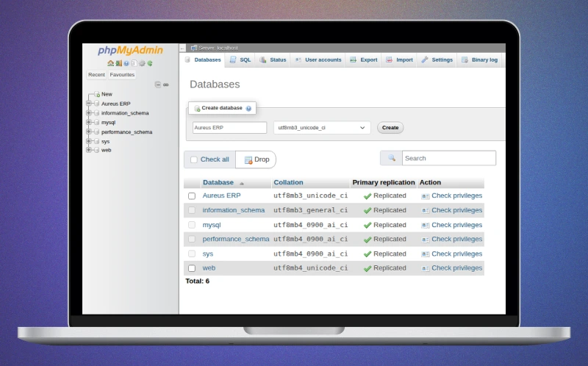Collapse all tree nodes with minus icon

coord(158,85)
